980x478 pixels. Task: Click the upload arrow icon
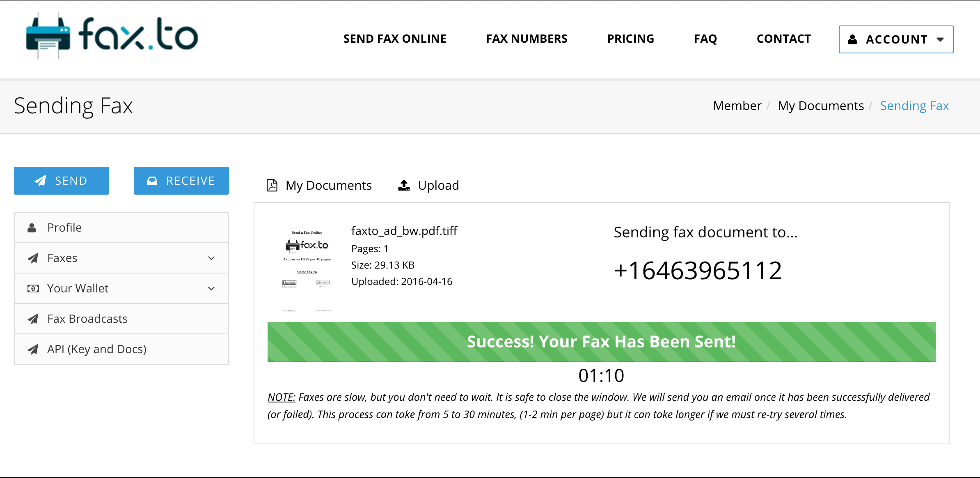[x=404, y=185]
